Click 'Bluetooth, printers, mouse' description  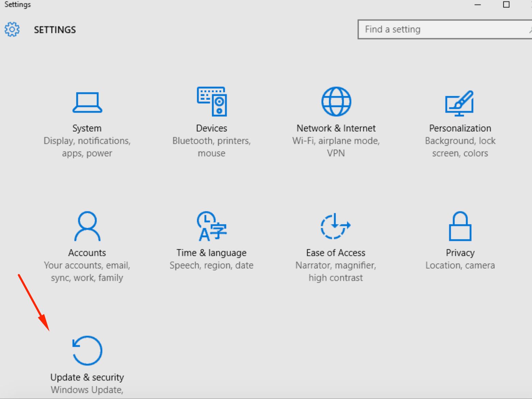tap(211, 147)
